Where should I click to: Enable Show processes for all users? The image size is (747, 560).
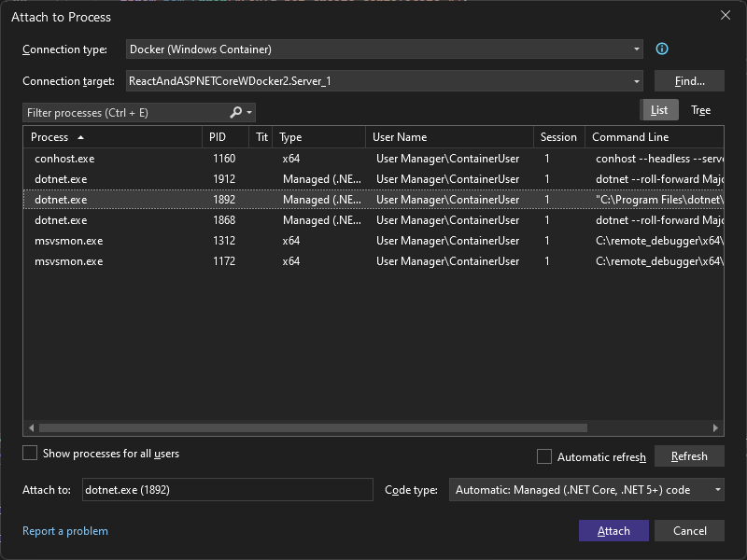click(31, 453)
